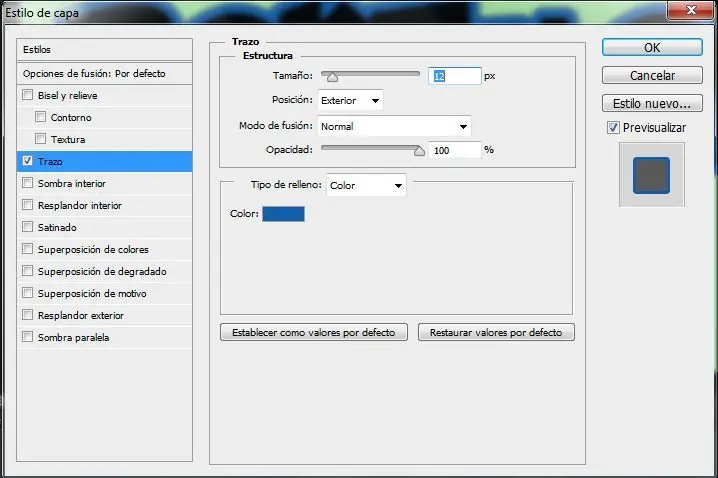
Task: Select the Sombra paralela row label
Action: pyautogui.click(x=74, y=338)
